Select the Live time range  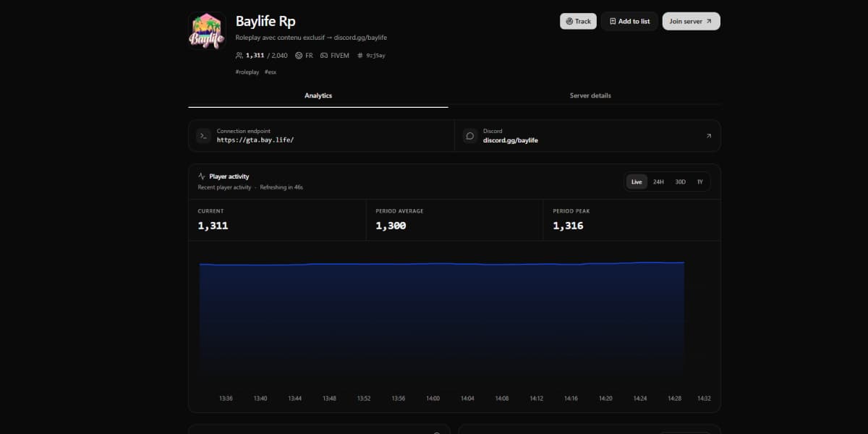(637, 182)
